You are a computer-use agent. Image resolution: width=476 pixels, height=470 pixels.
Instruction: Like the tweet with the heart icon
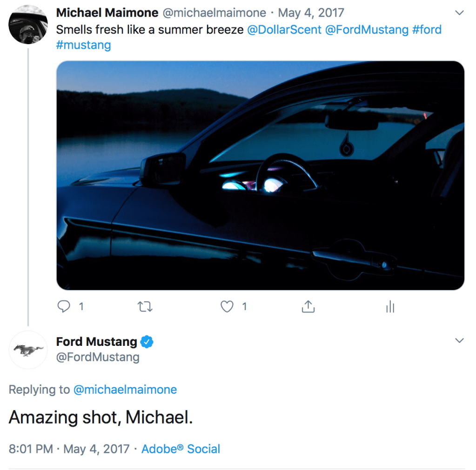click(x=227, y=306)
